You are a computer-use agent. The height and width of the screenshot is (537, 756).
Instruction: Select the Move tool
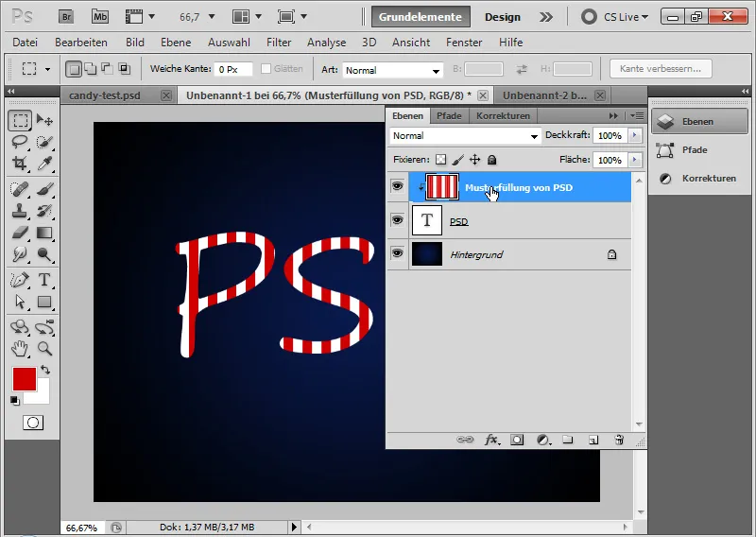(x=44, y=120)
